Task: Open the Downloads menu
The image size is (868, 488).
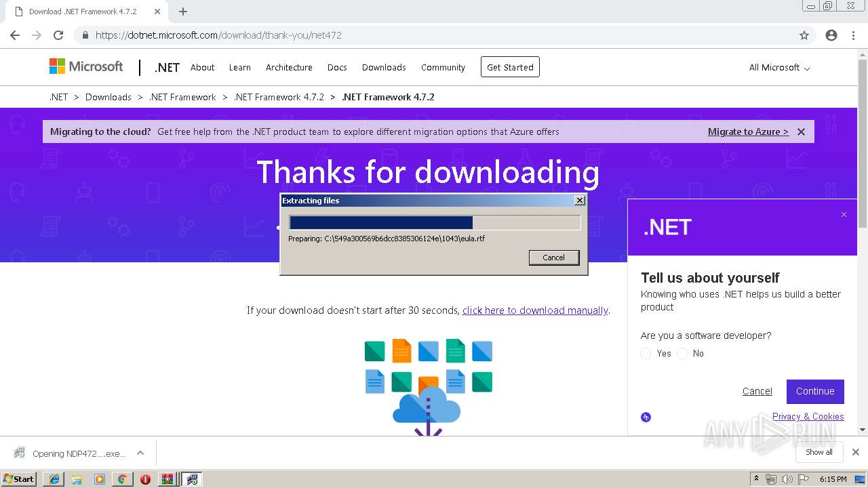Action: tap(384, 67)
